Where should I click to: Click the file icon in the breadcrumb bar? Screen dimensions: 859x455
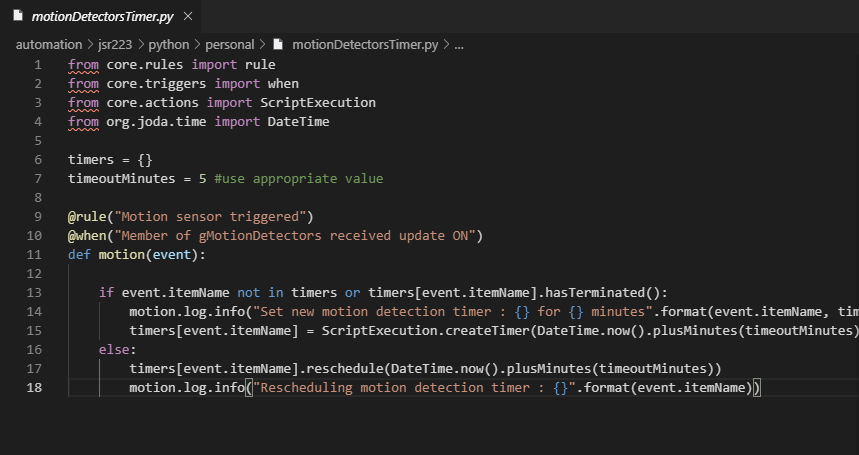click(277, 45)
